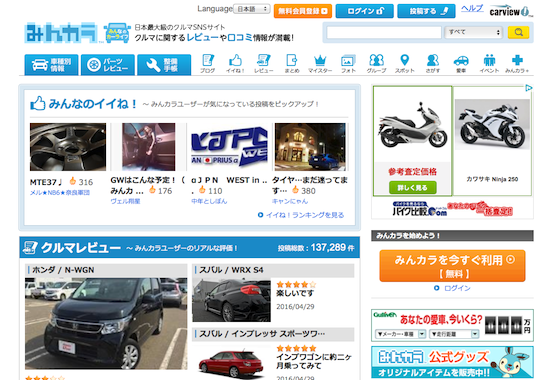Select the パーツレビュー tab

[108, 65]
